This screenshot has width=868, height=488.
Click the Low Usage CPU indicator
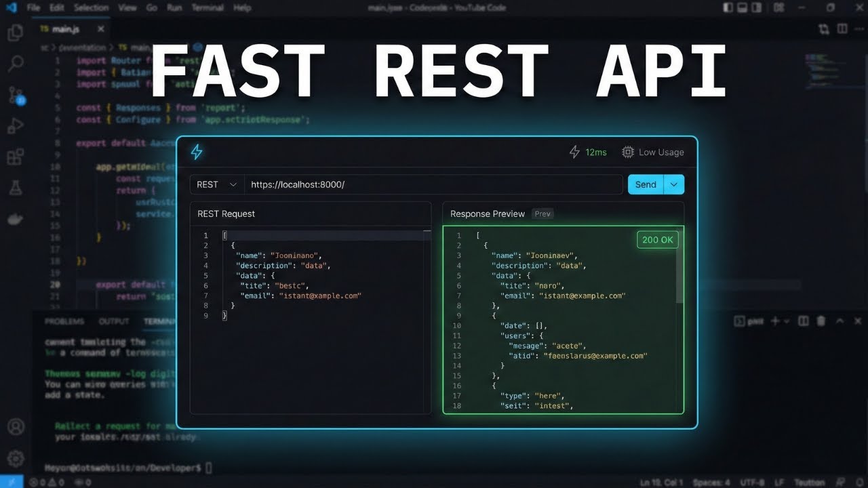(653, 152)
